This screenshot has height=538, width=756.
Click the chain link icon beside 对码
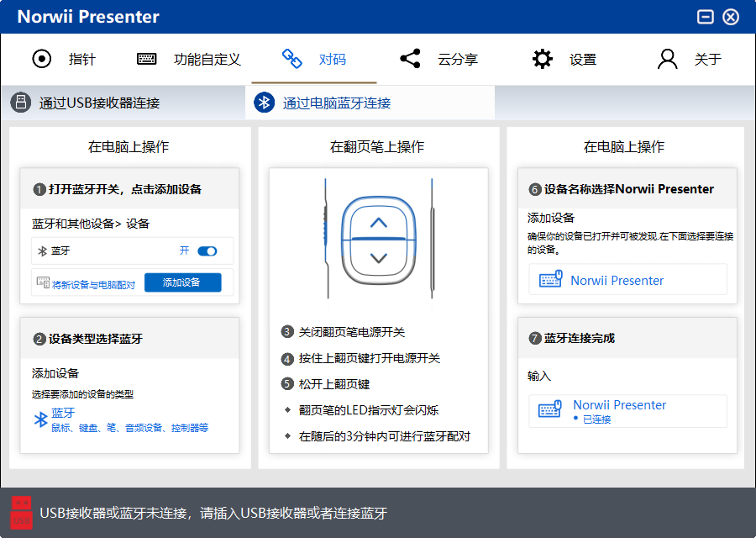291,59
